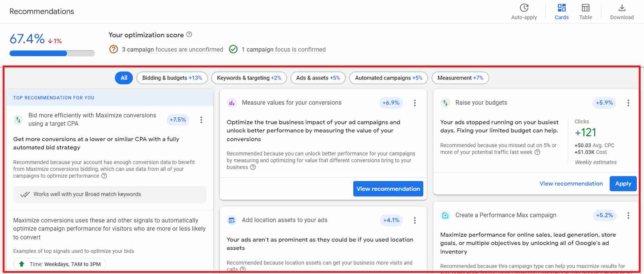Viewport: 644px width, 274px height.
Task: Click View recommendation on Raise budgets card
Action: coord(571,184)
